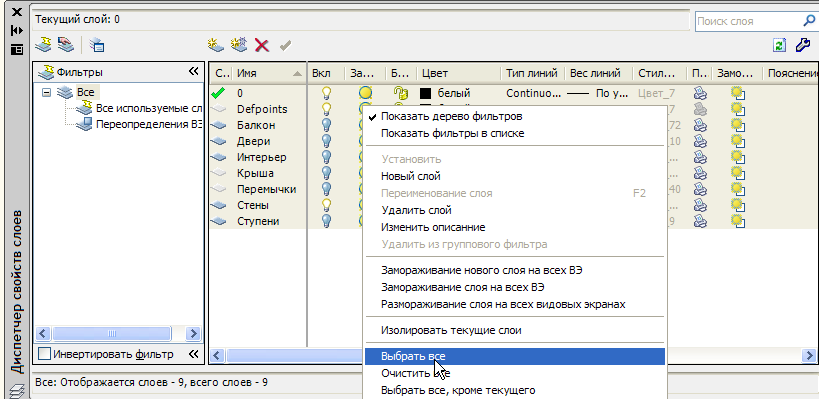Collapse the Фильтры tree panel

193,72
